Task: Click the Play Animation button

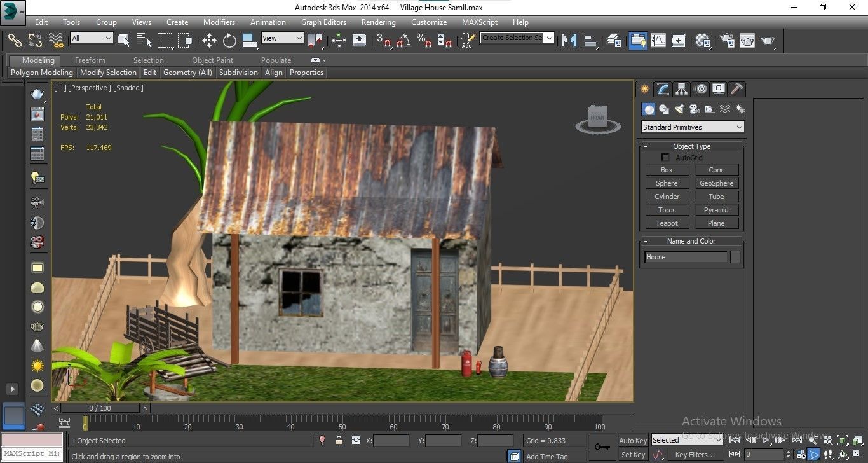Action: 766,439
